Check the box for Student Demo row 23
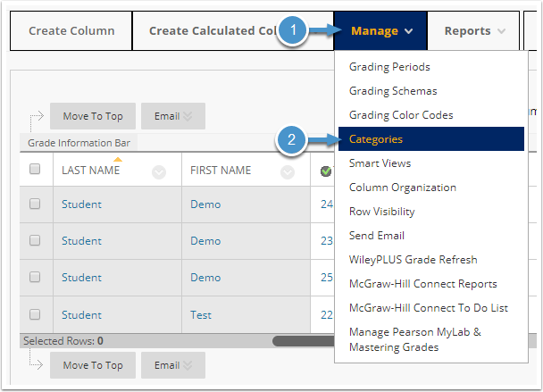The width and height of the screenshot is (543, 392). pyautogui.click(x=35, y=240)
